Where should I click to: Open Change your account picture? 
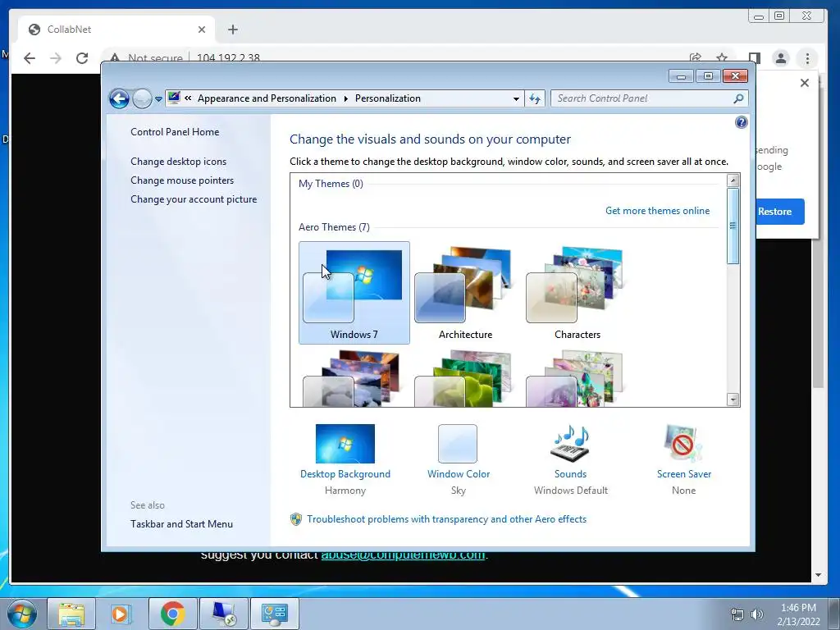click(x=194, y=199)
